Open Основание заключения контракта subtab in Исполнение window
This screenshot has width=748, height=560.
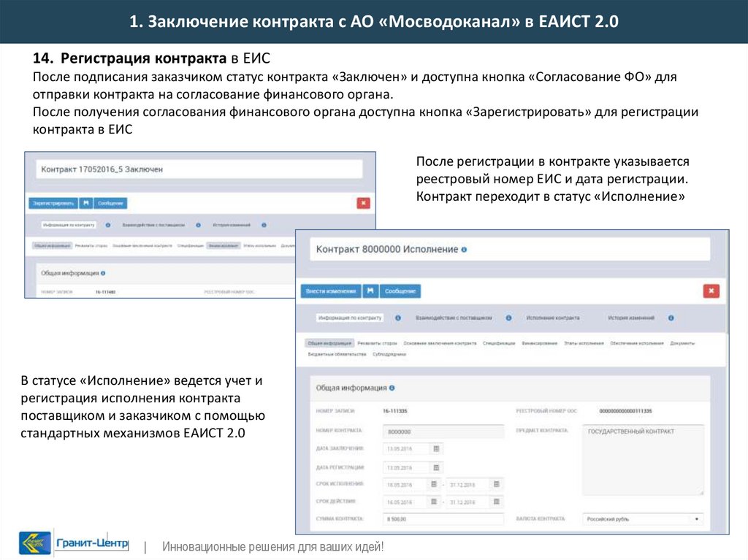click(x=440, y=343)
